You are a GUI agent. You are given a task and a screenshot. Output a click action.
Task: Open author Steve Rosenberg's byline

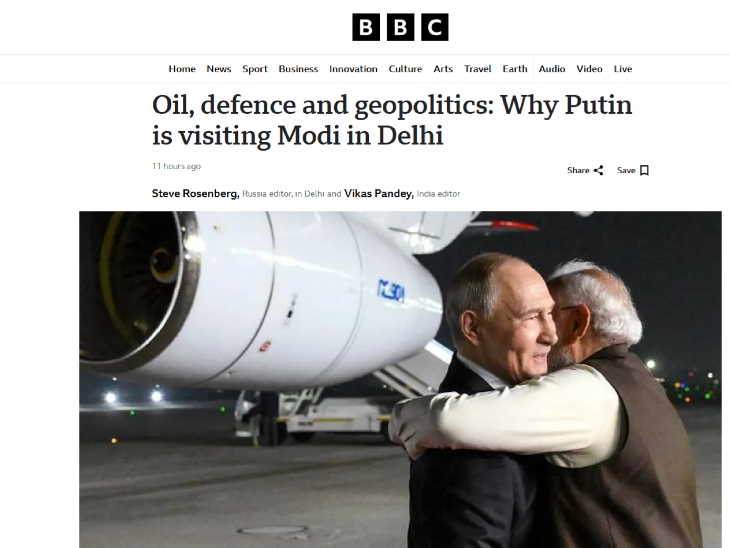tap(196, 193)
